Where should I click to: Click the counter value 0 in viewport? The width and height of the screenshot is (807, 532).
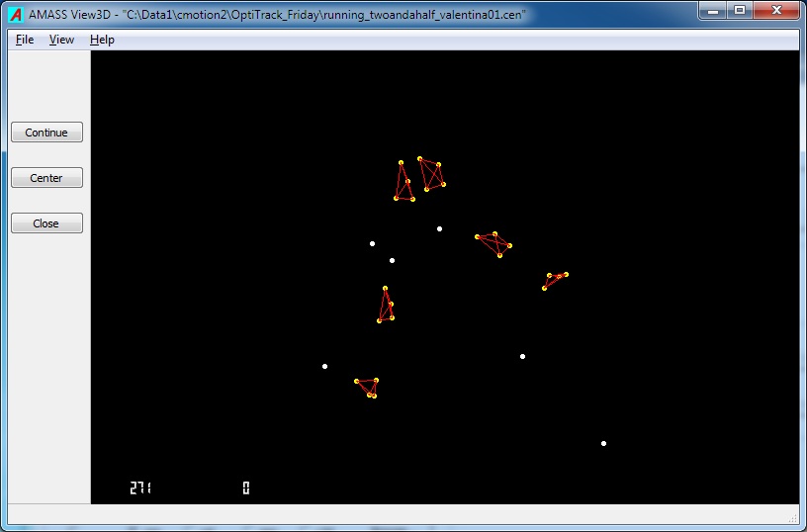pos(246,488)
